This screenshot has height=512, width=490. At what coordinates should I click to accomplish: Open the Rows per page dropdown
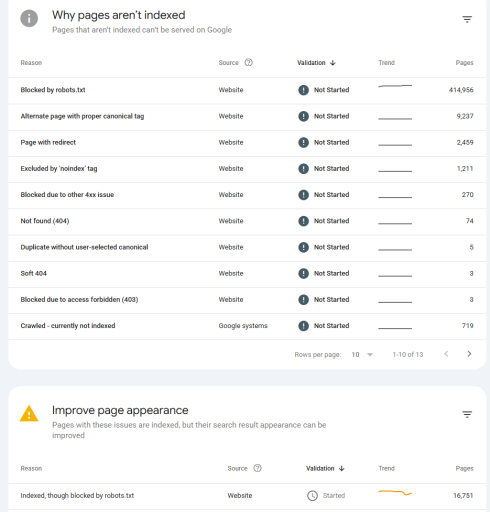pyautogui.click(x=362, y=354)
